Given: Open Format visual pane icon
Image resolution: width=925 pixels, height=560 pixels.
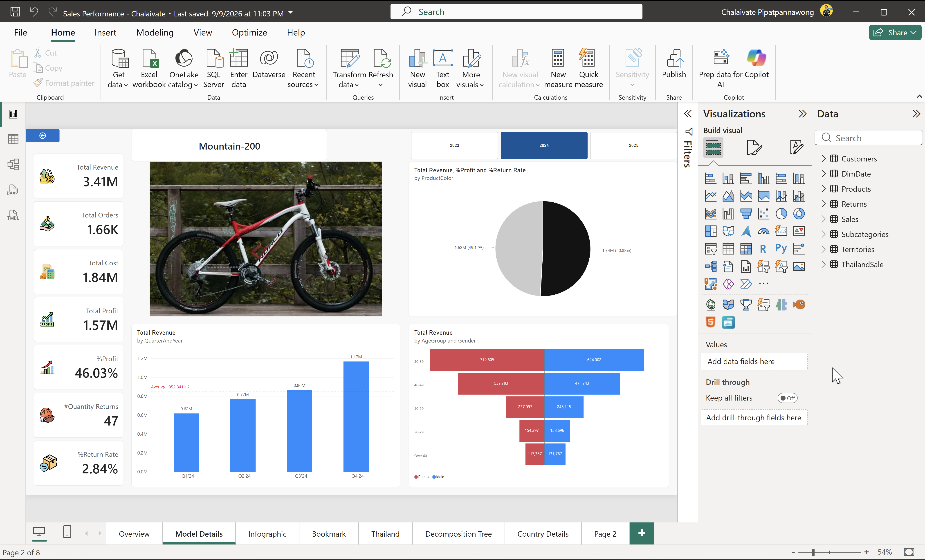Looking at the screenshot, I should point(754,147).
